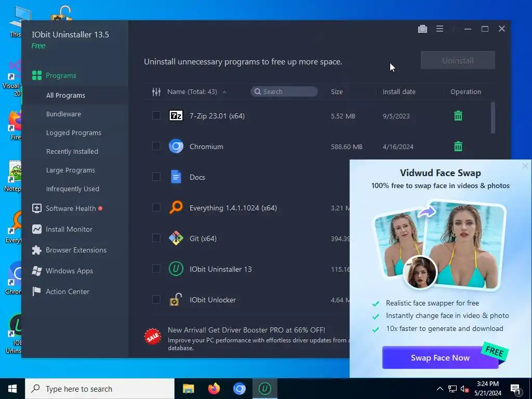Image resolution: width=532 pixels, height=399 pixels.
Task: Click the 9/5/2023 install date
Action: click(396, 116)
